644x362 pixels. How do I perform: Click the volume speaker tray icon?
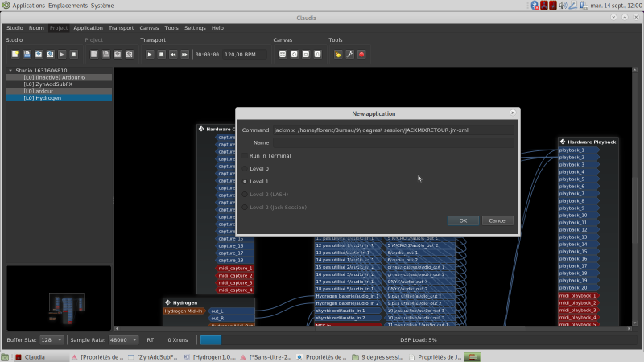[x=563, y=6]
